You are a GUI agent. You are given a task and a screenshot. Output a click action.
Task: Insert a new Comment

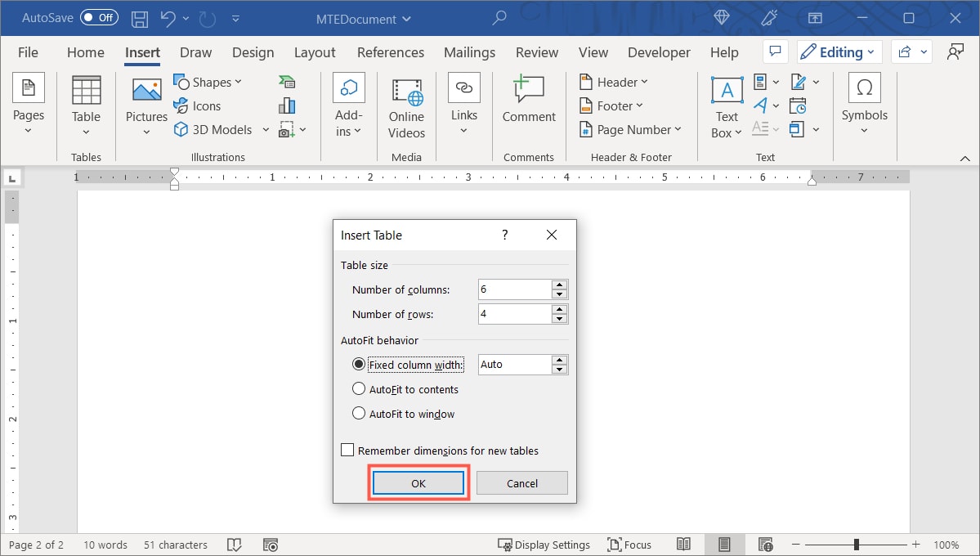529,98
